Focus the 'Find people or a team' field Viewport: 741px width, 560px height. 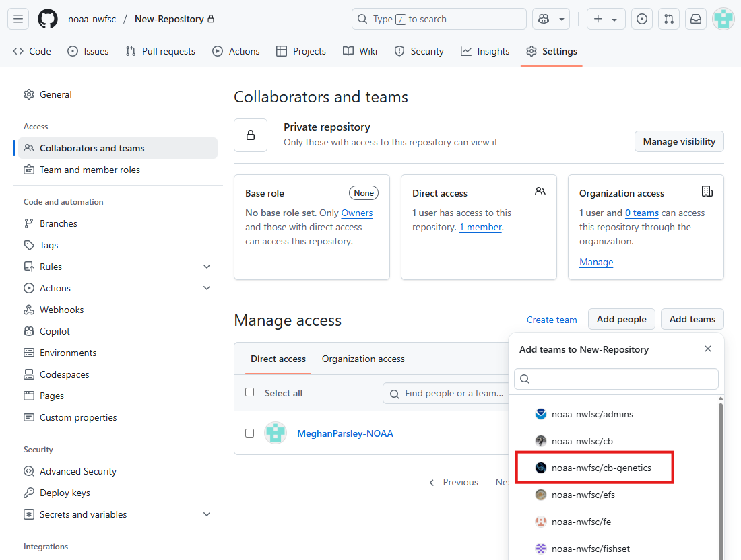click(446, 393)
